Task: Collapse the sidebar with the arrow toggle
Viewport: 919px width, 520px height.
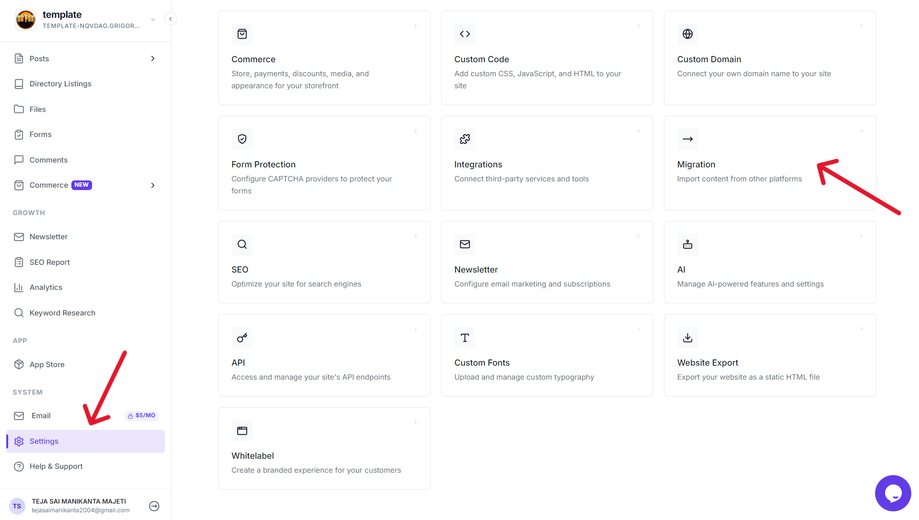Action: [170, 19]
